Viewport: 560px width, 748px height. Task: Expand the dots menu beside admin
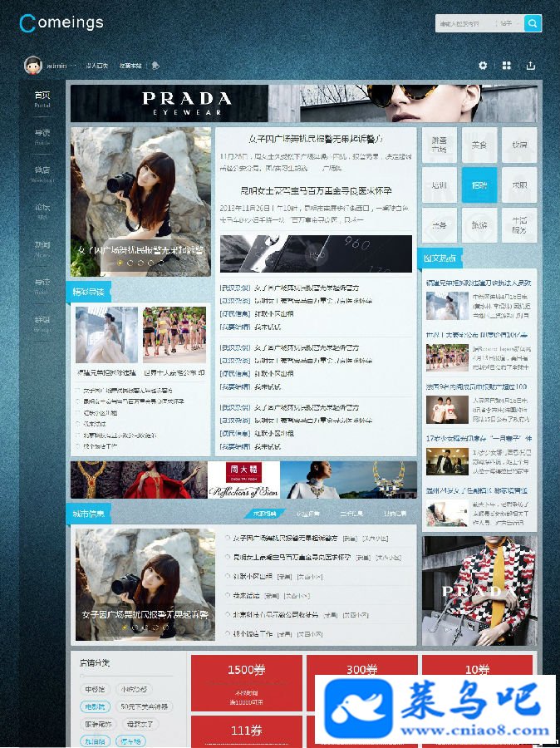tap(73, 66)
